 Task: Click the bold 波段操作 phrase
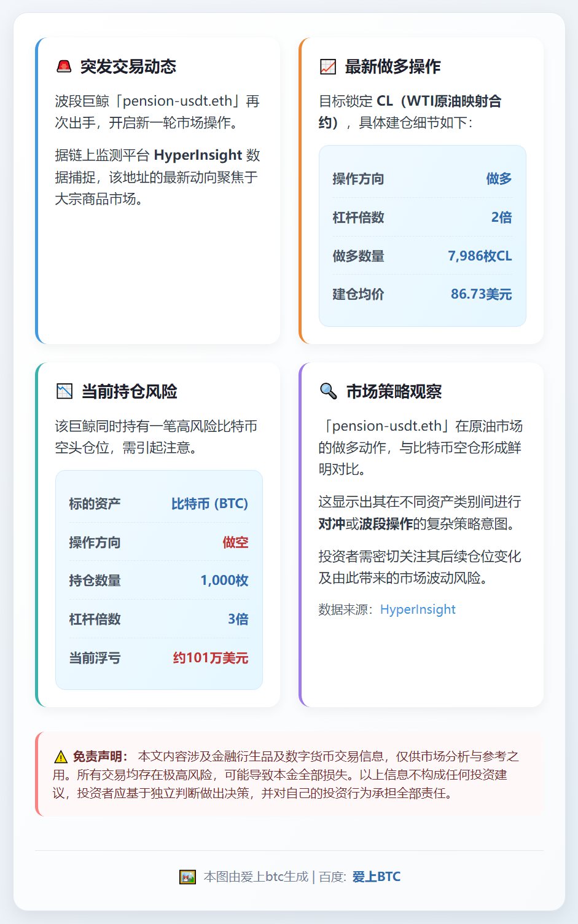[x=386, y=524]
